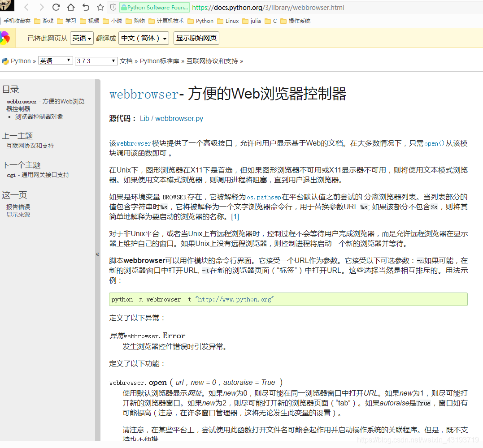Viewport: 483px width, 448px height.
Task: Click the browser forward arrow
Action: coord(42,7)
